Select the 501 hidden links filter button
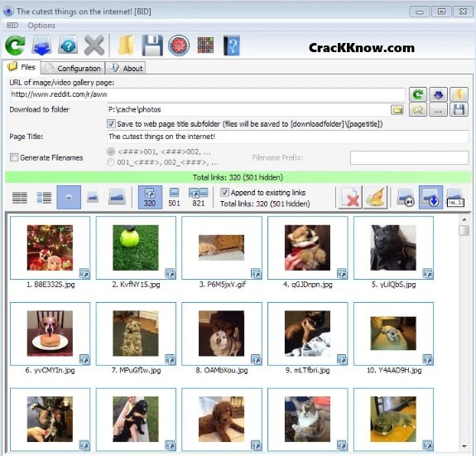Screen dimensions: 476x456 tap(174, 197)
